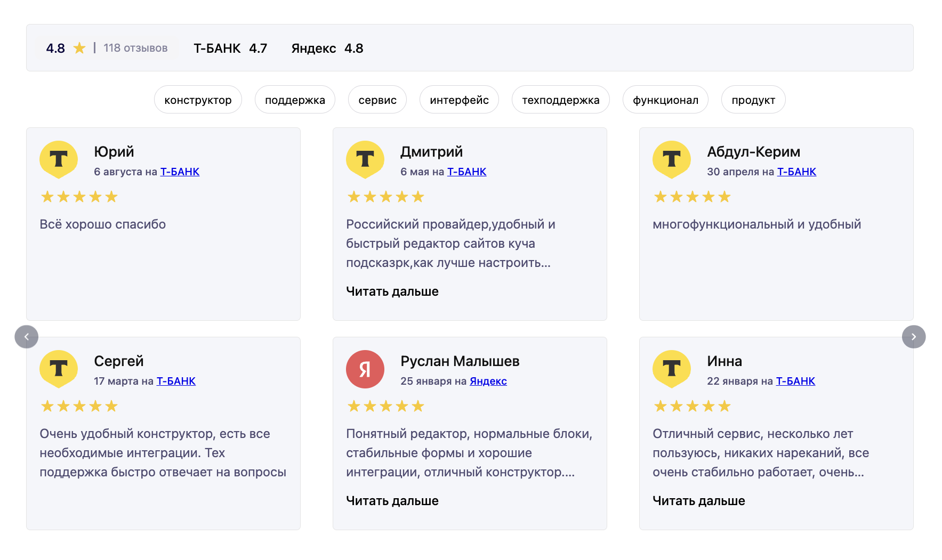
Task: Click Дмитрий's T-Bank avatar icon
Action: [x=365, y=159]
